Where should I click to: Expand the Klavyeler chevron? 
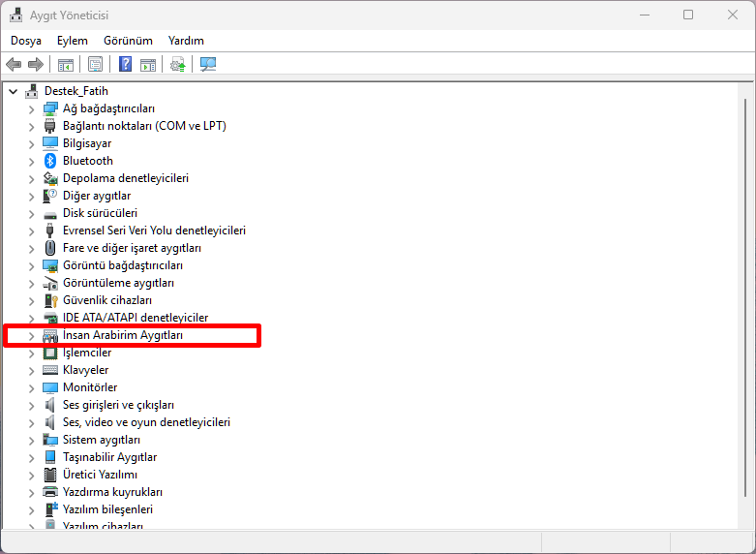(x=31, y=371)
